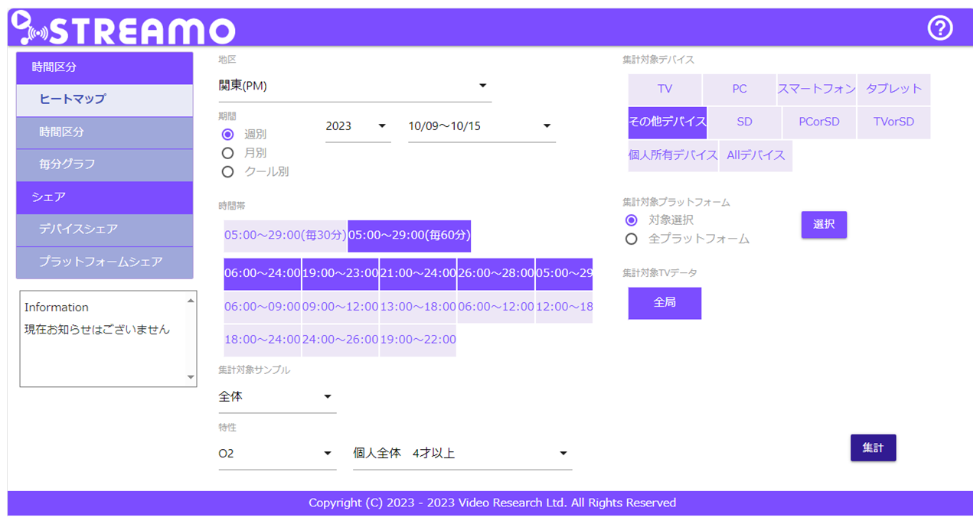Viewport: 980px width, 524px height.
Task: Select the 19:00～23:00 time slot
Action: click(x=340, y=274)
